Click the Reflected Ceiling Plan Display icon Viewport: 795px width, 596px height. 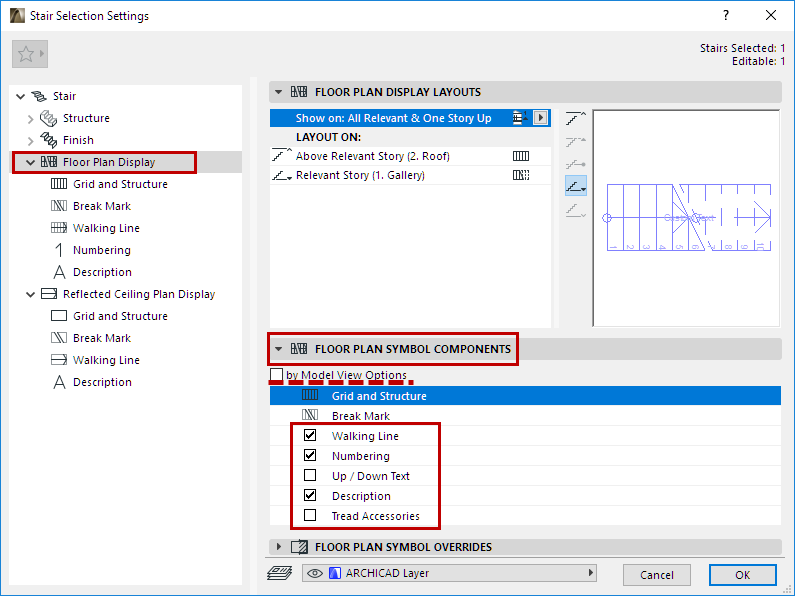[49, 293]
